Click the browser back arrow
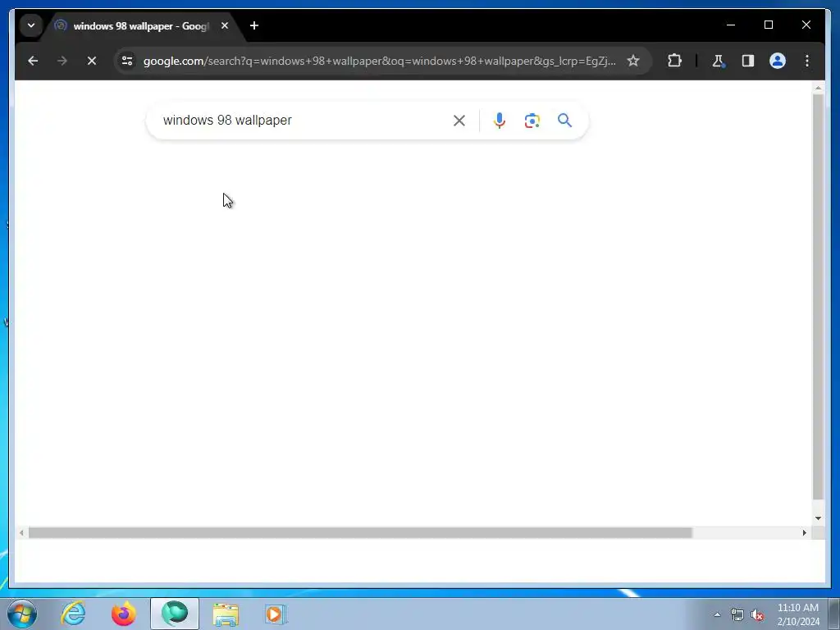This screenshot has width=840, height=630. [33, 61]
